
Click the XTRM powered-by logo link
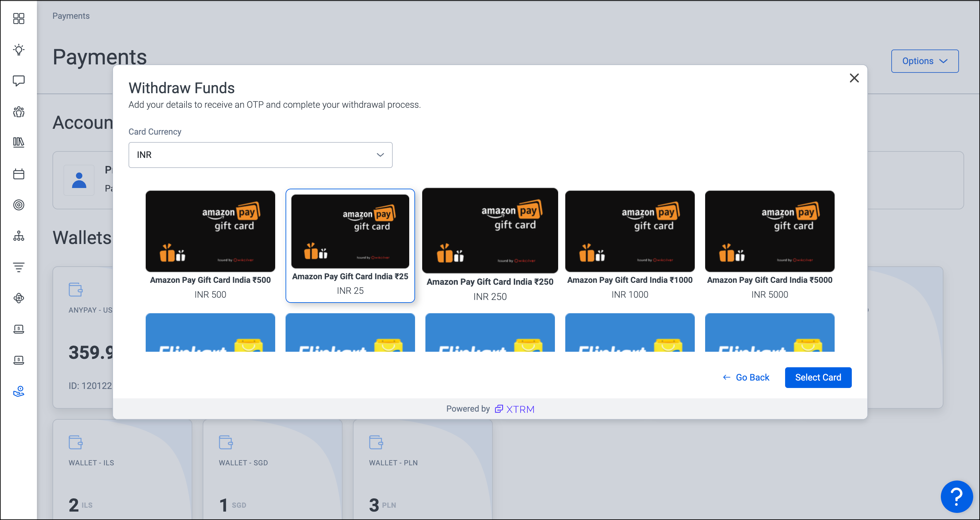click(x=514, y=409)
